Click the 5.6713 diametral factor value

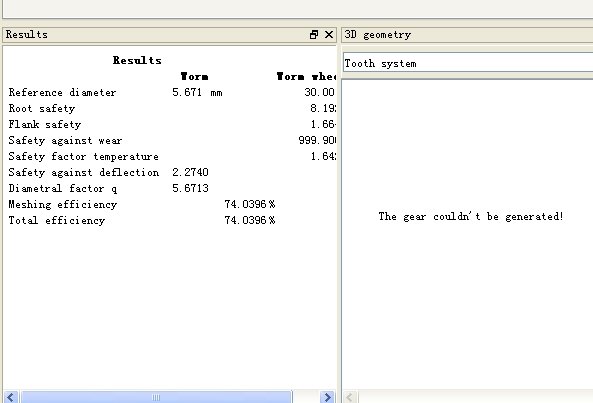pyautogui.click(x=190, y=188)
